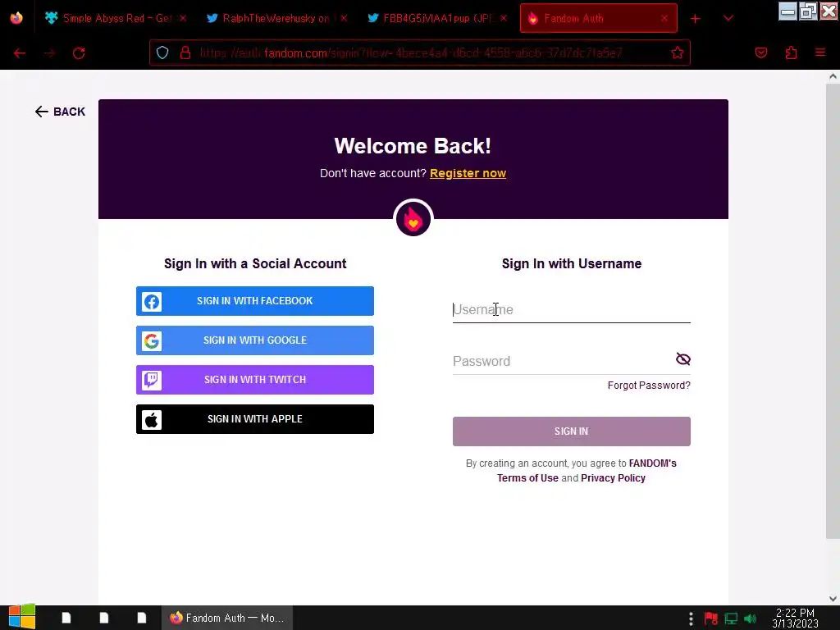Minimize the Firefox window
The image size is (840, 630).
(787, 11)
